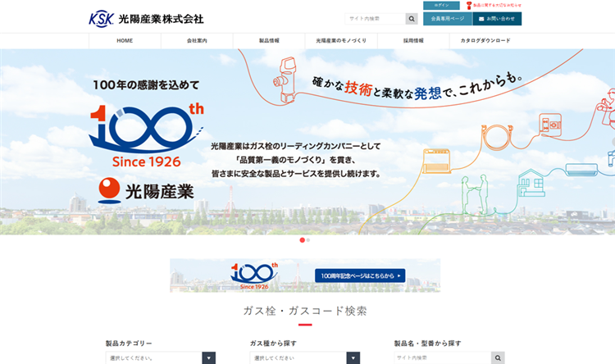Click the ログイン button

441,6
